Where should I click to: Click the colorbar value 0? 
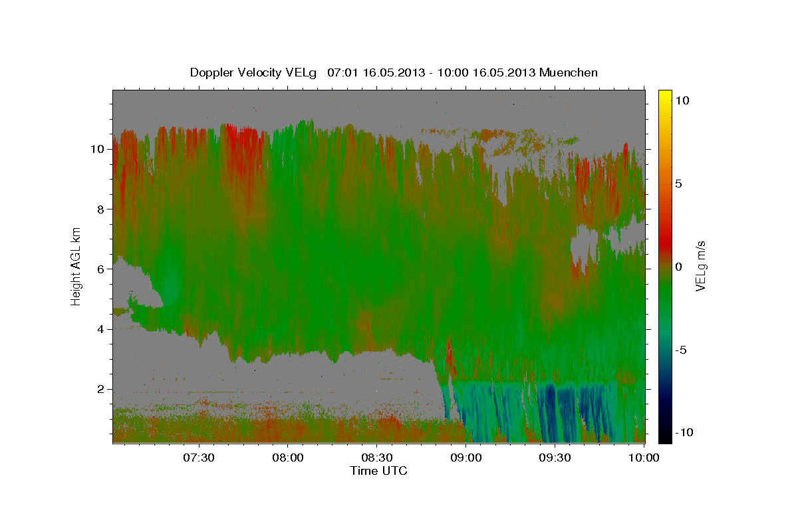[x=680, y=266]
